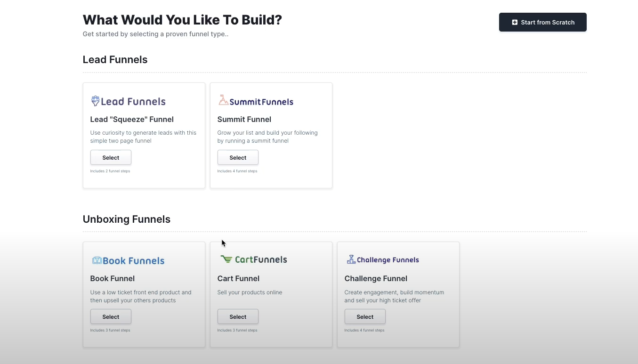Click "Includes 4 funnel steps" under Challenge Funnel

coord(364,330)
